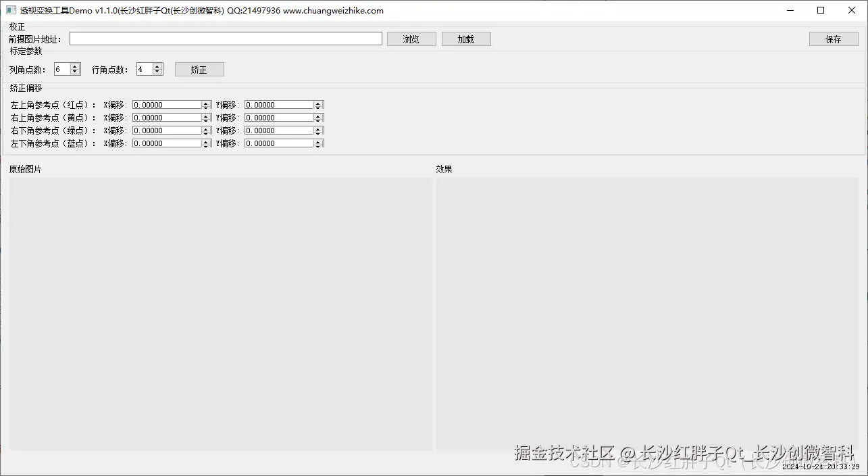868x476 pixels.
Task: Click the 保存 button to save results
Action: click(833, 39)
